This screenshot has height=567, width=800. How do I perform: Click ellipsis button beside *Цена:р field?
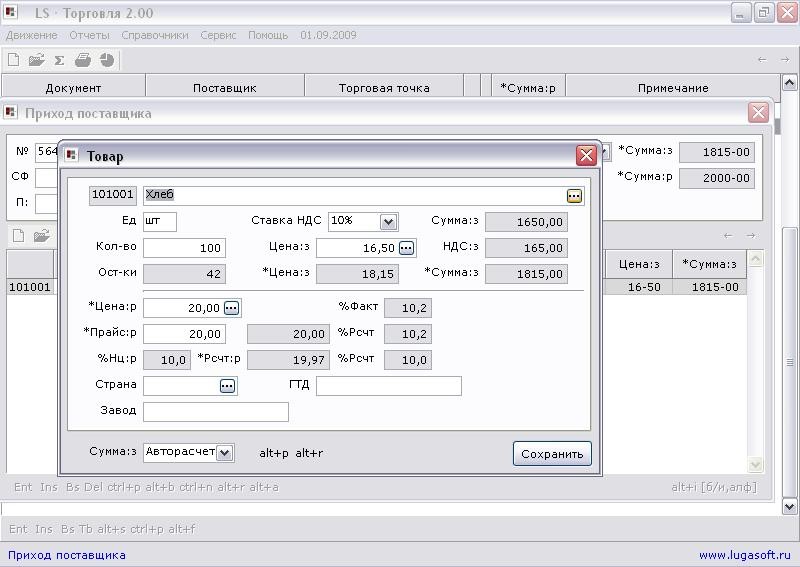(231, 308)
